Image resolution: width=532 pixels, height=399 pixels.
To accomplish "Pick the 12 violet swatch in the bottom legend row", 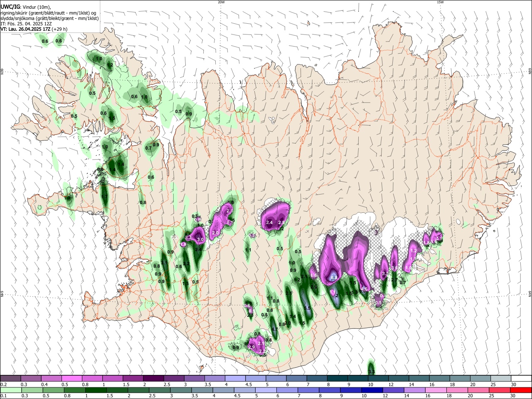I will coord(394,390).
